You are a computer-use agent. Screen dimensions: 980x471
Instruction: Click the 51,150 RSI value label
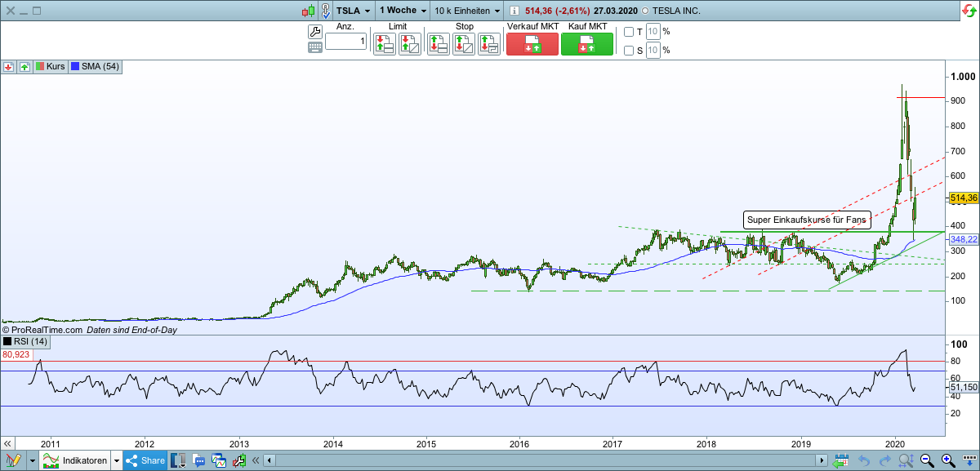964,387
